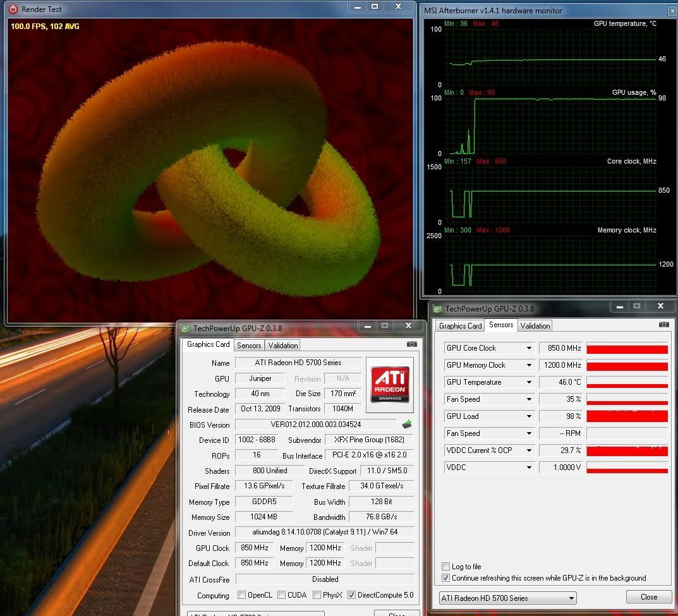Click the GPU Core Clock red graph bar
The width and height of the screenshot is (678, 616).
pos(627,348)
